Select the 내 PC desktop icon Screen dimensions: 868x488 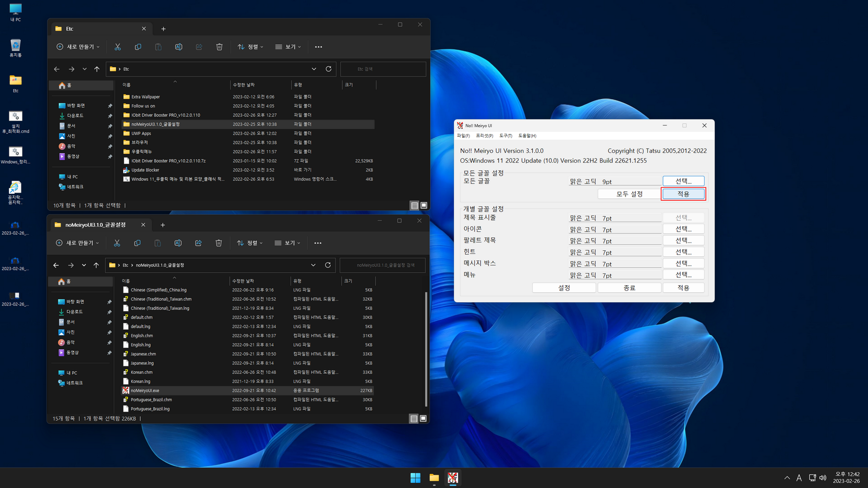pos(16,13)
